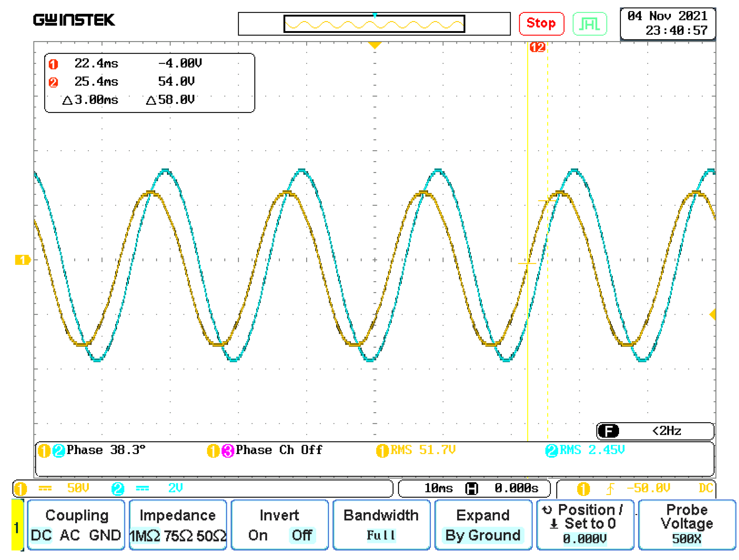Click the GW Instek logo
Image resolution: width=739 pixels, height=560 pixels.
click(74, 20)
